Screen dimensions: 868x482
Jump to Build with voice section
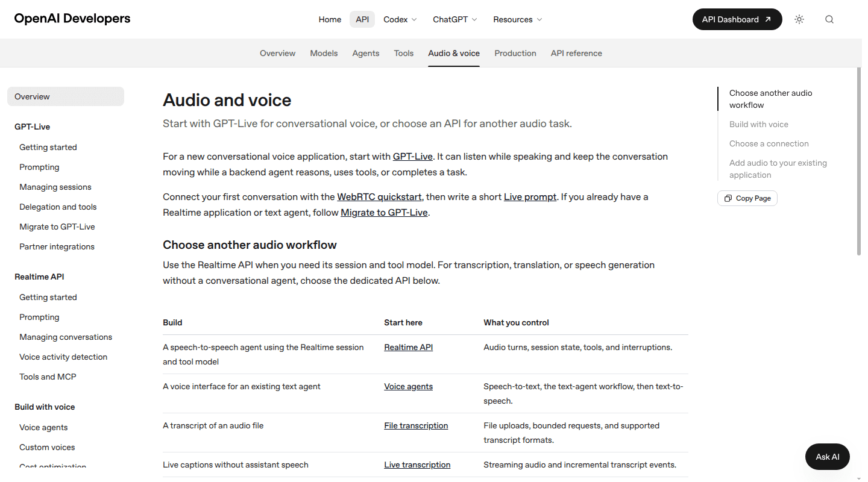[759, 124]
